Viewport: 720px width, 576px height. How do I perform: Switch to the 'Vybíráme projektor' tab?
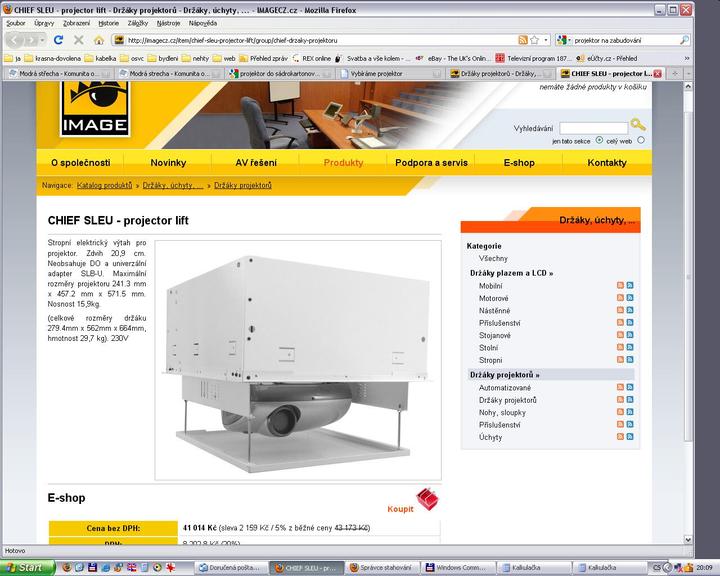[375, 73]
